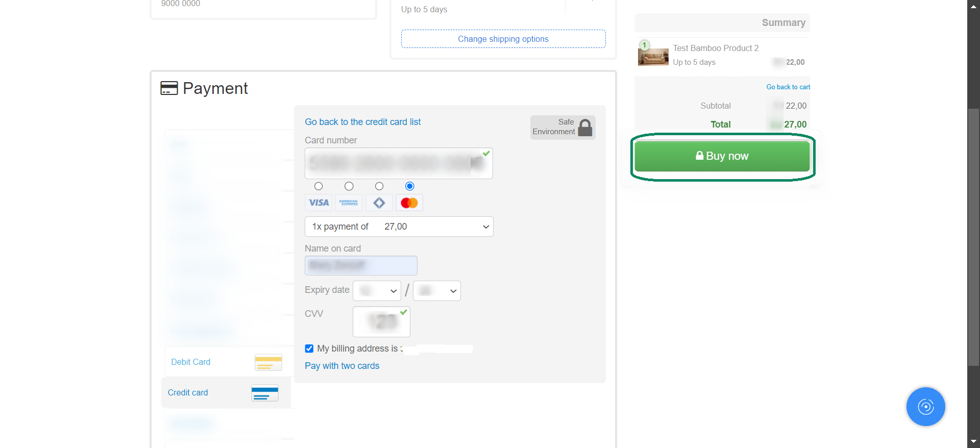Expand the expiry year dropdown
This screenshot has height=448, width=980.
(436, 291)
